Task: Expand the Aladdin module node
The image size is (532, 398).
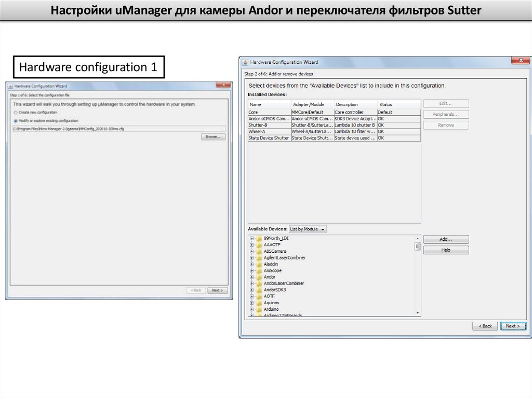Action: pos(252,264)
